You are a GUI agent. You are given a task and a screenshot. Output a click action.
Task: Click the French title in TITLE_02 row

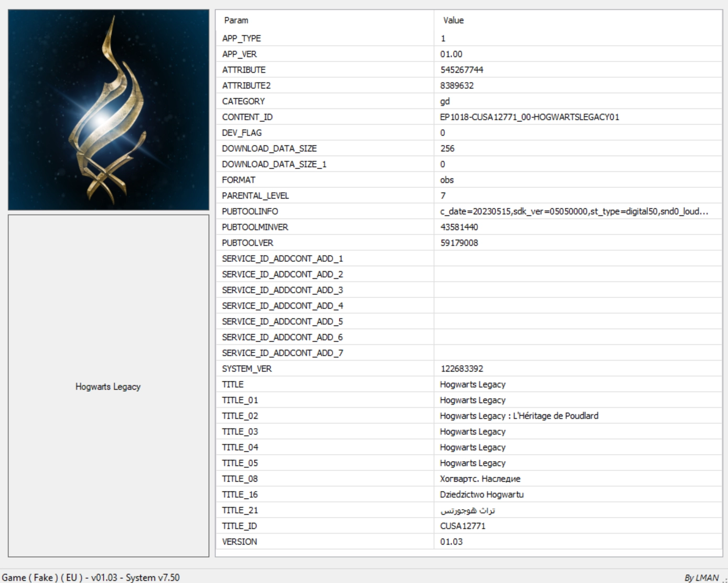pyautogui.click(x=519, y=416)
